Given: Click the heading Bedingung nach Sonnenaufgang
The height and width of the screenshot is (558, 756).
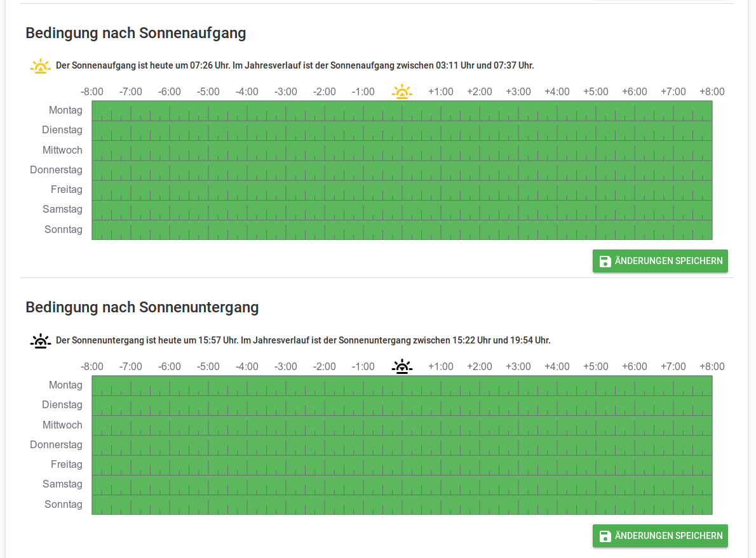Looking at the screenshot, I should (135, 33).
